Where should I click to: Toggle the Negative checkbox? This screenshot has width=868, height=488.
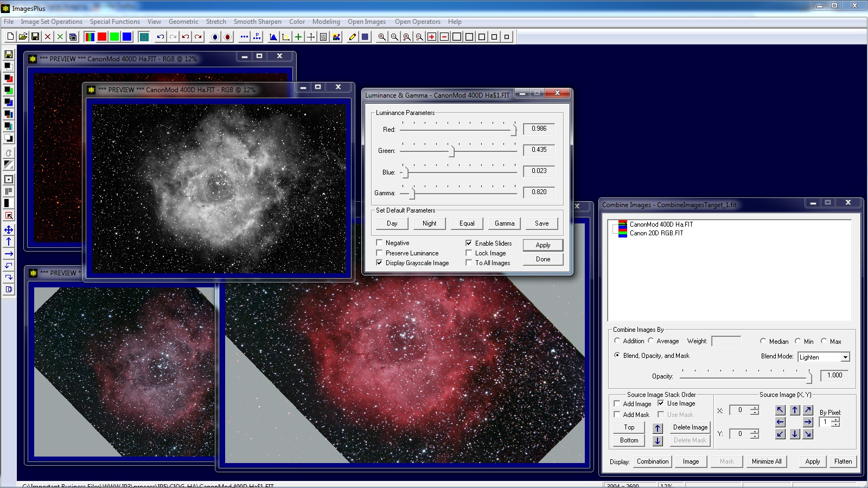point(379,243)
